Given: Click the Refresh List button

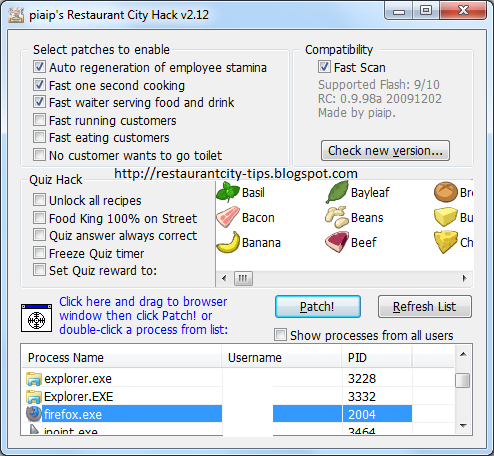Looking at the screenshot, I should coord(425,307).
